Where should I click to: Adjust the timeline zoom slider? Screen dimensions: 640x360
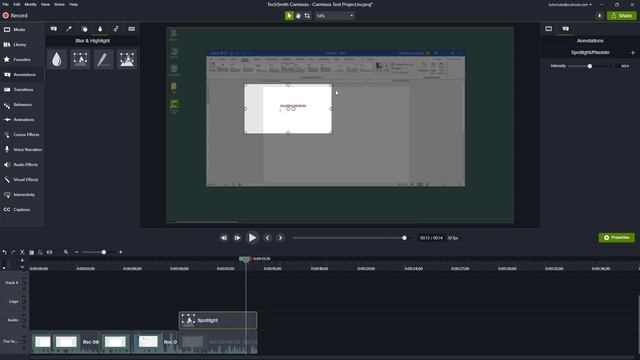(104, 252)
